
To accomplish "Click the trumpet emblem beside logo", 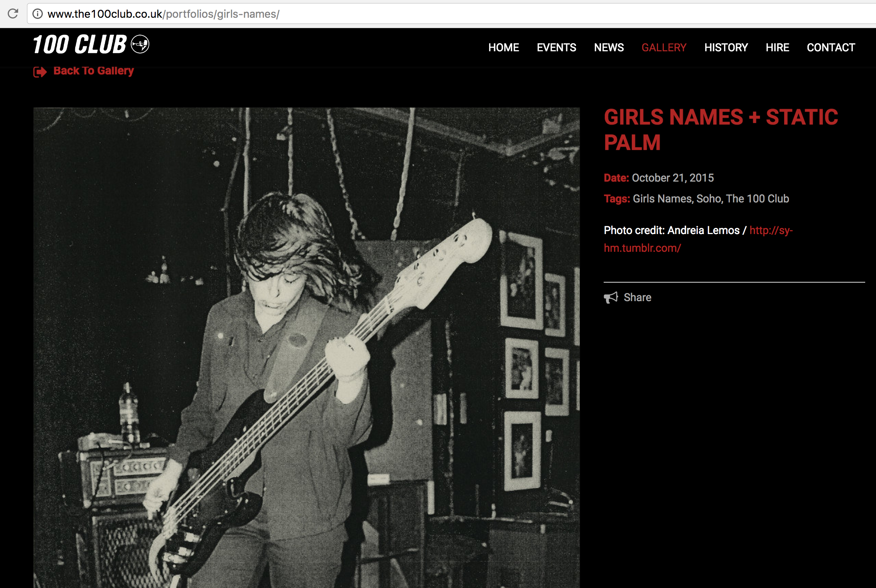I will pos(140,44).
